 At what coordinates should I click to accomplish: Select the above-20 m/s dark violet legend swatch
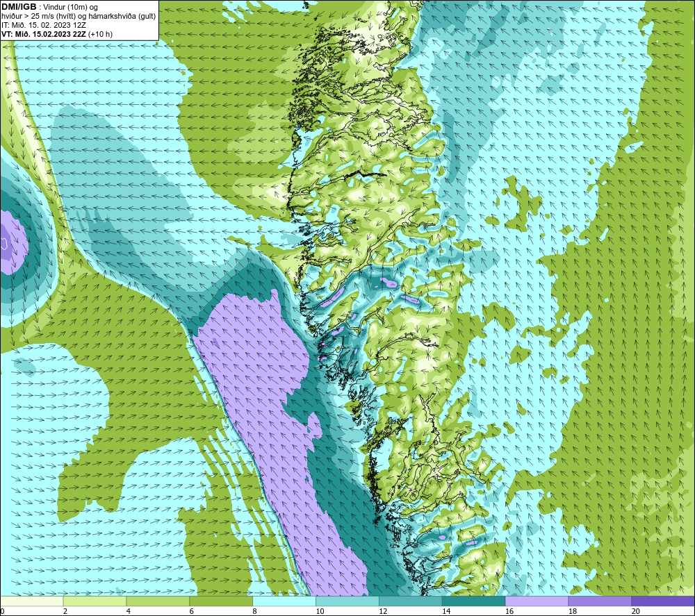click(662, 601)
